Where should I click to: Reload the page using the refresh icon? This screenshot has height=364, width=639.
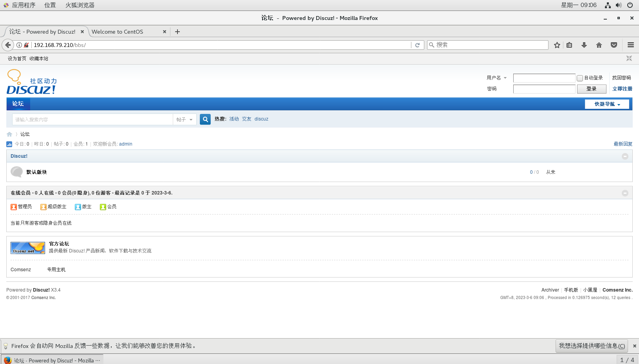[418, 45]
